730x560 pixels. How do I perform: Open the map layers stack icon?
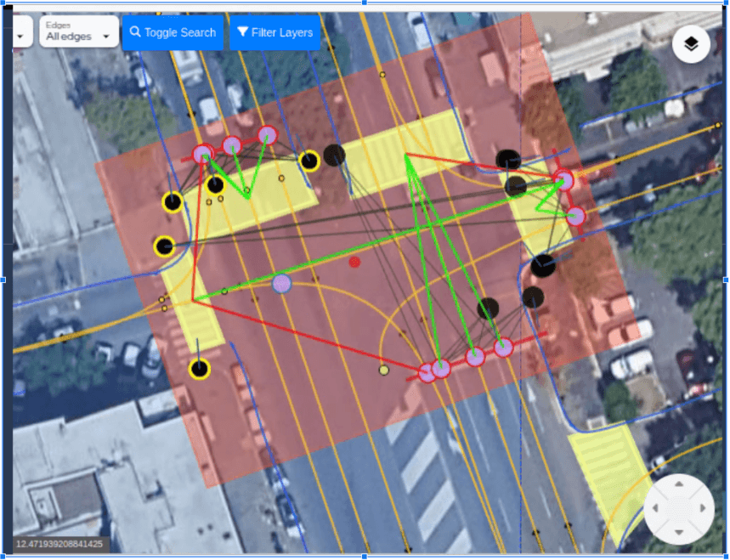(691, 44)
